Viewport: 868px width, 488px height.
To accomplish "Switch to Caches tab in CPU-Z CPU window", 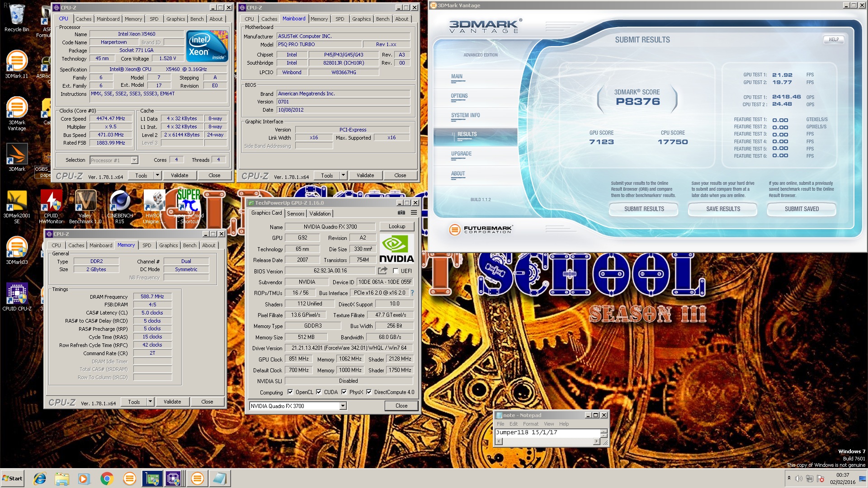I will 83,19.
